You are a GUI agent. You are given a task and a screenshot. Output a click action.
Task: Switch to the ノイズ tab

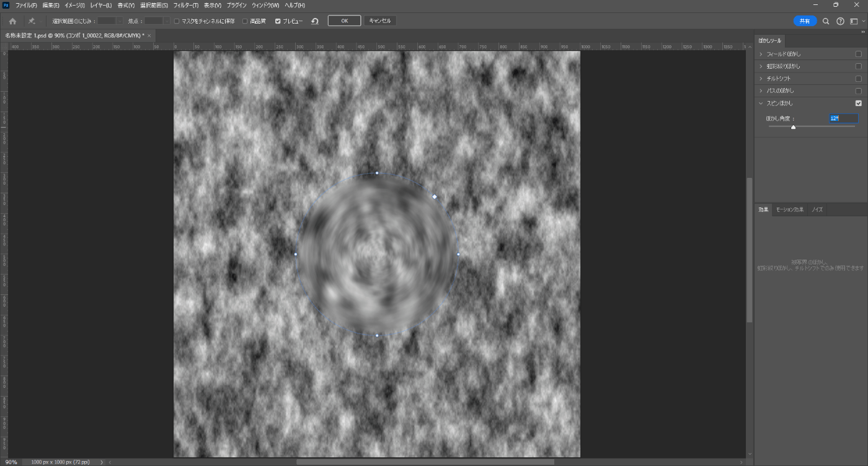(x=817, y=209)
